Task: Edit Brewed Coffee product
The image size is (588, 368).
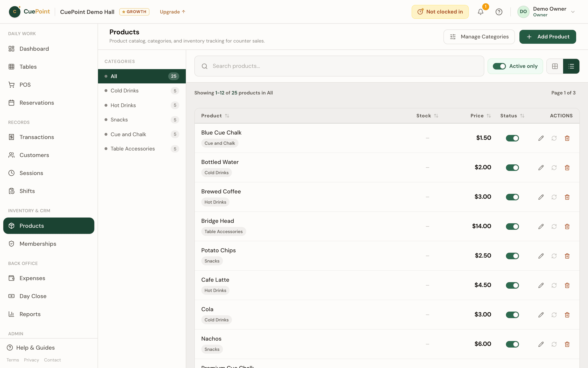Action: [541, 197]
